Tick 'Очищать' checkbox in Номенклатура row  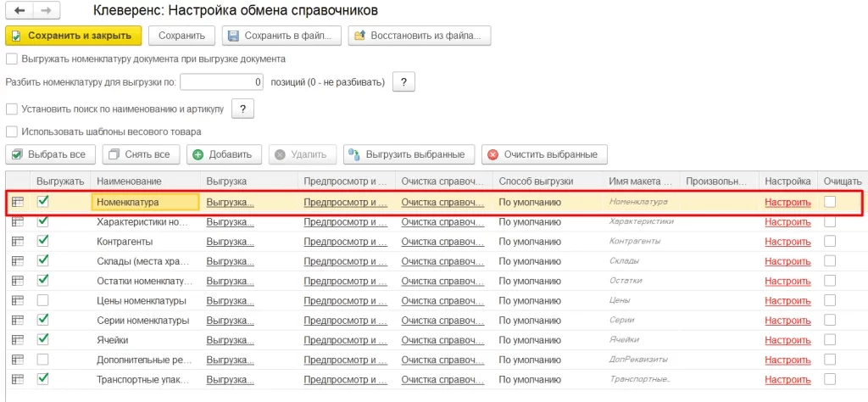[830, 202]
